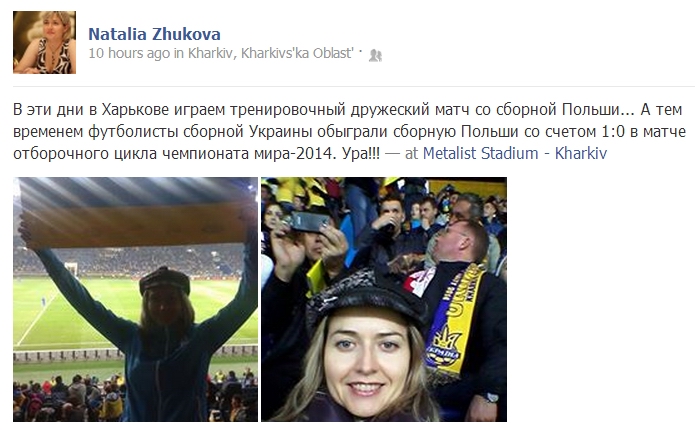Click the goal net in the left photo

click(x=71, y=269)
